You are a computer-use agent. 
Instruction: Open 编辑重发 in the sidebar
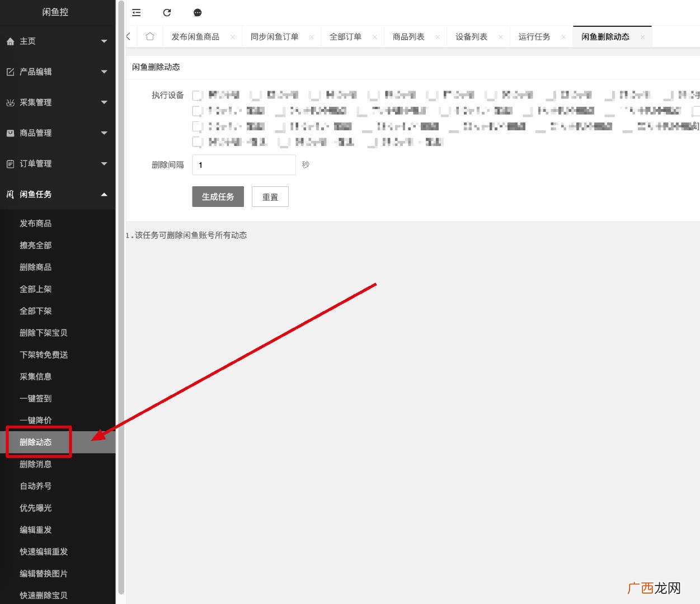pos(36,530)
